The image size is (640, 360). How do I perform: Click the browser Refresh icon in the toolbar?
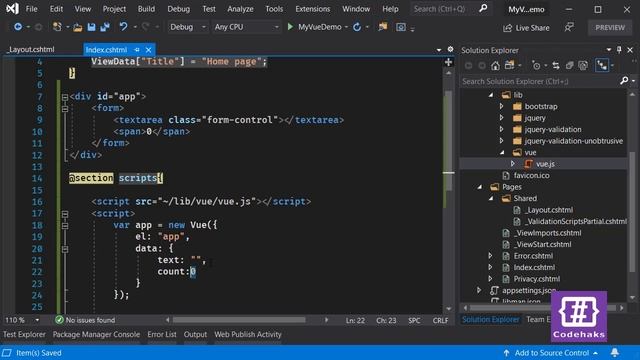click(357, 27)
